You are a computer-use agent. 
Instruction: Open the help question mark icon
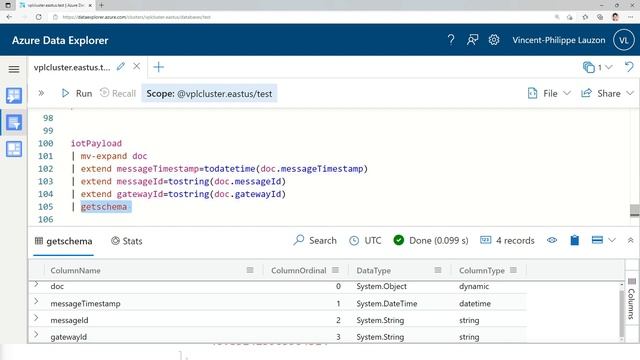click(451, 40)
